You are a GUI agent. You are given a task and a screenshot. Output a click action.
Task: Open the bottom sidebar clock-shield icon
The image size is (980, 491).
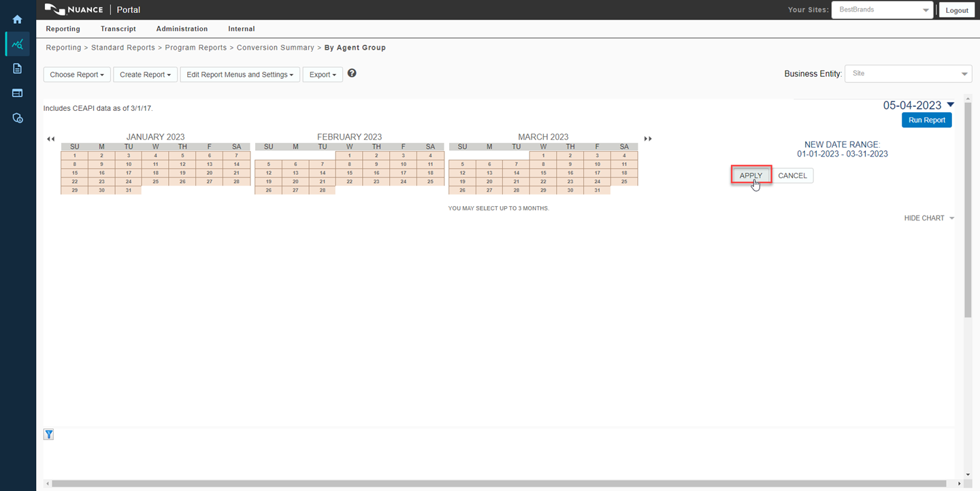point(18,118)
